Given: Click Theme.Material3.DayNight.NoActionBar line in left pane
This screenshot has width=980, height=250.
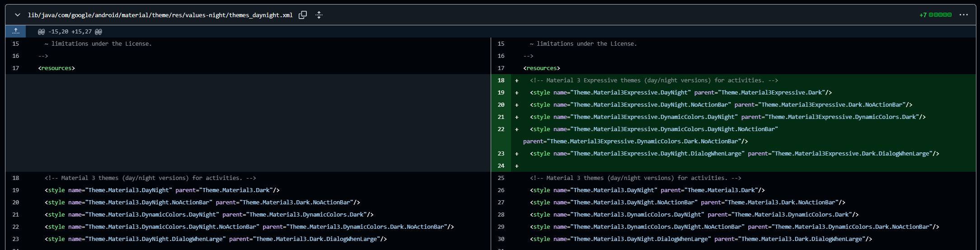Looking at the screenshot, I should 202,203.
